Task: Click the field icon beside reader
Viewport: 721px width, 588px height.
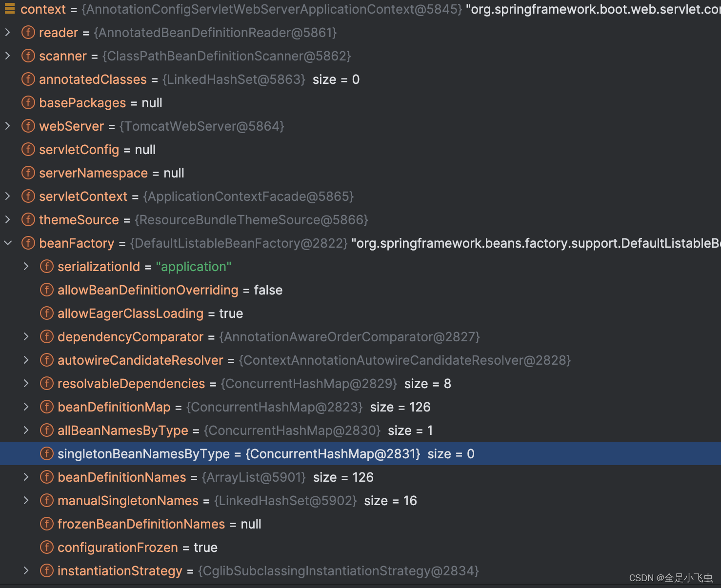Action: [28, 32]
